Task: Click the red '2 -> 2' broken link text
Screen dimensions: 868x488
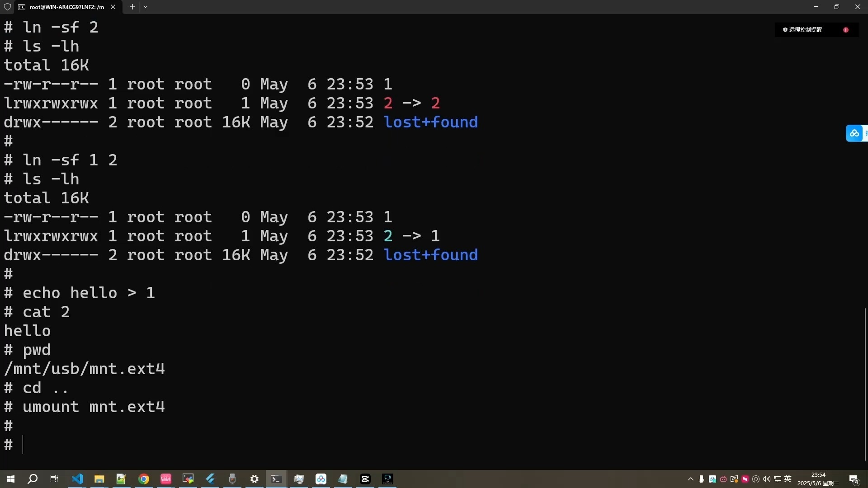Action: point(411,103)
